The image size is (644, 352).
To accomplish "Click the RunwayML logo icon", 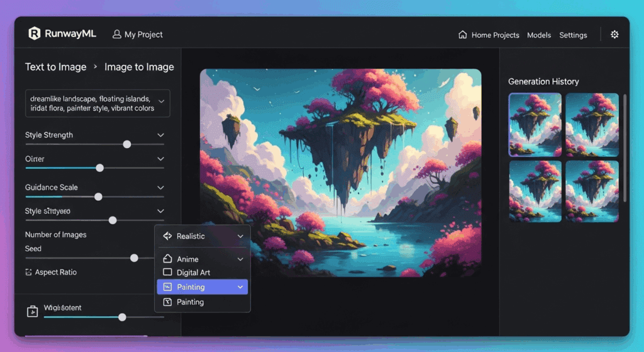I will (35, 34).
